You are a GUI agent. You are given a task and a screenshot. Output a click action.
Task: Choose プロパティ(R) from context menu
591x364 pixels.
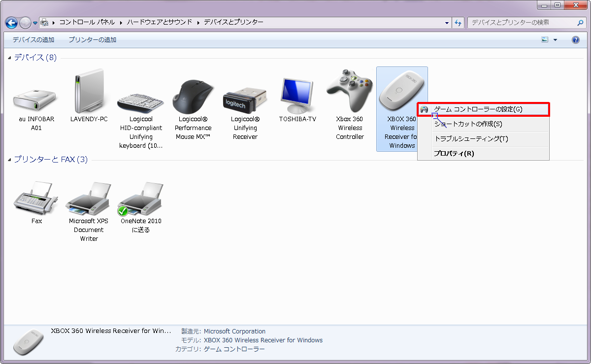(483, 153)
